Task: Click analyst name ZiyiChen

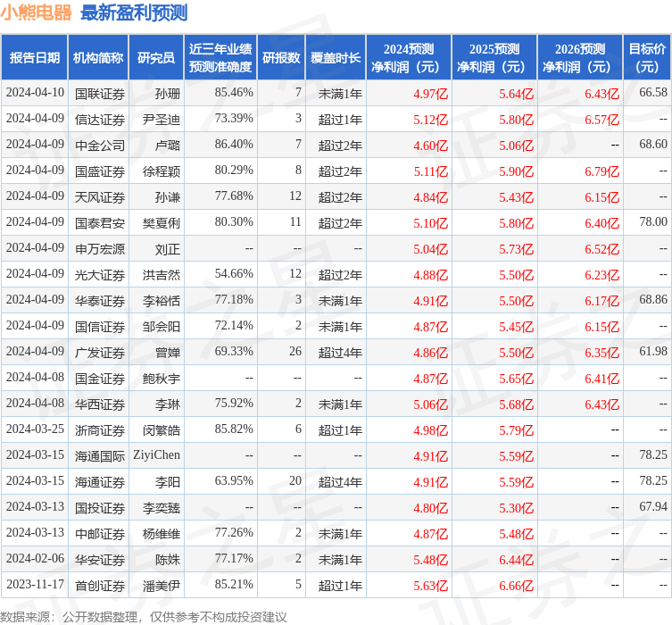Action: point(156,454)
